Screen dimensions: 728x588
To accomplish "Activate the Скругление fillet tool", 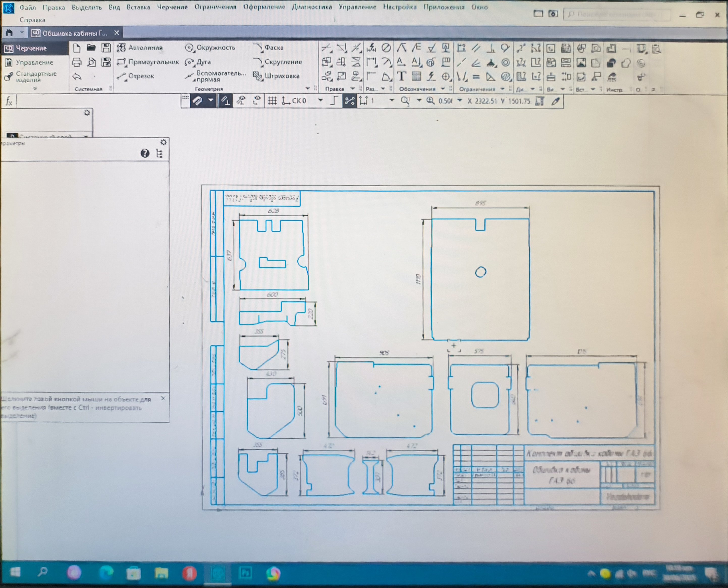I will 277,62.
